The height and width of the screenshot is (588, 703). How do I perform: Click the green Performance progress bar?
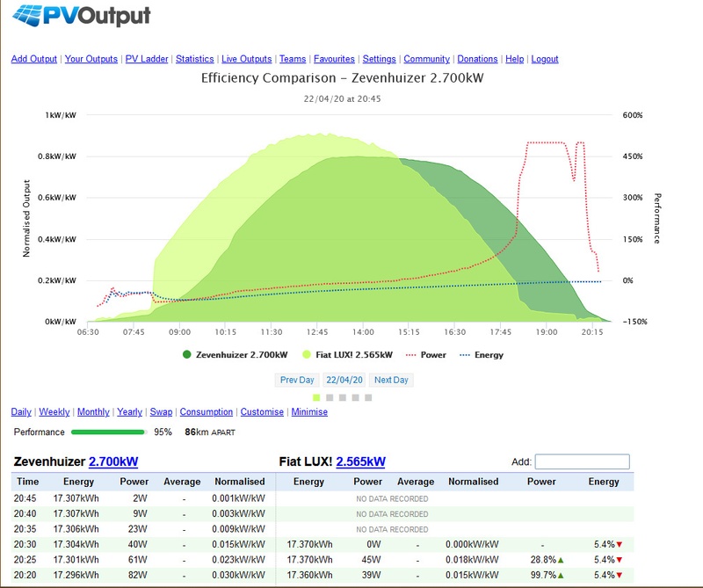(108, 432)
